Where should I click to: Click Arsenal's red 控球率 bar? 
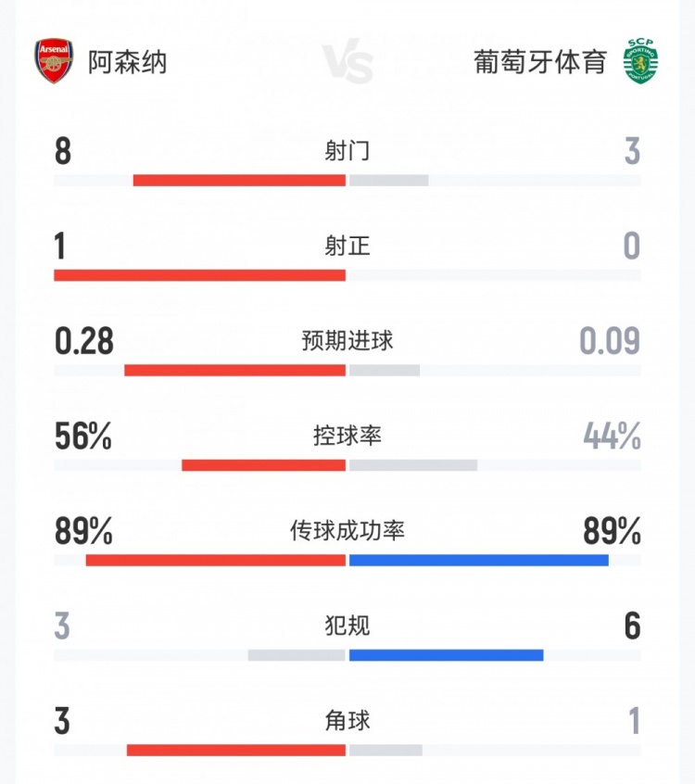[x=263, y=465]
